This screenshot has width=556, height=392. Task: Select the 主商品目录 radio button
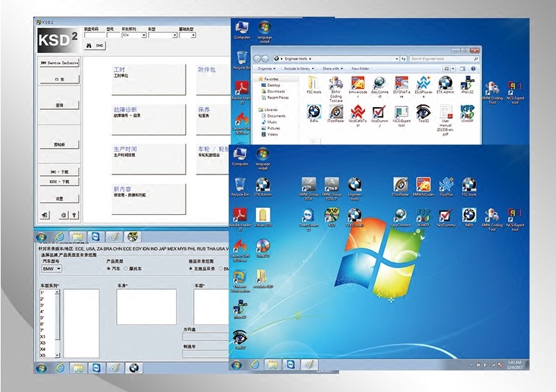point(191,268)
